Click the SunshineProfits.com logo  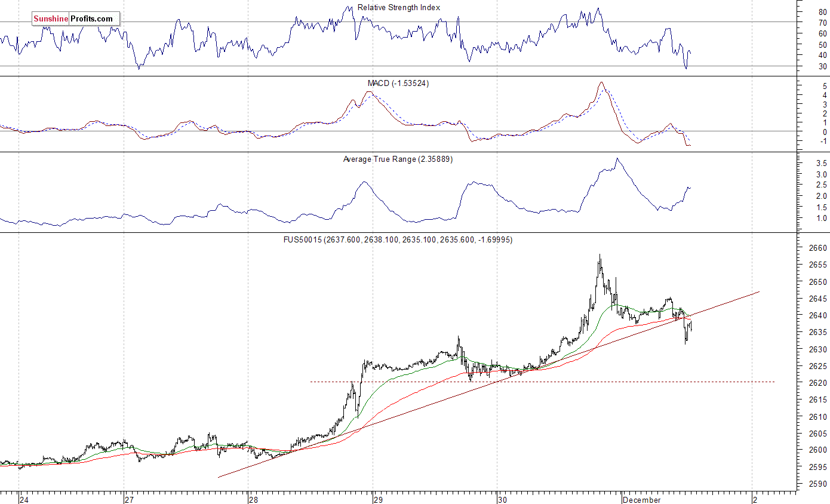(76, 19)
